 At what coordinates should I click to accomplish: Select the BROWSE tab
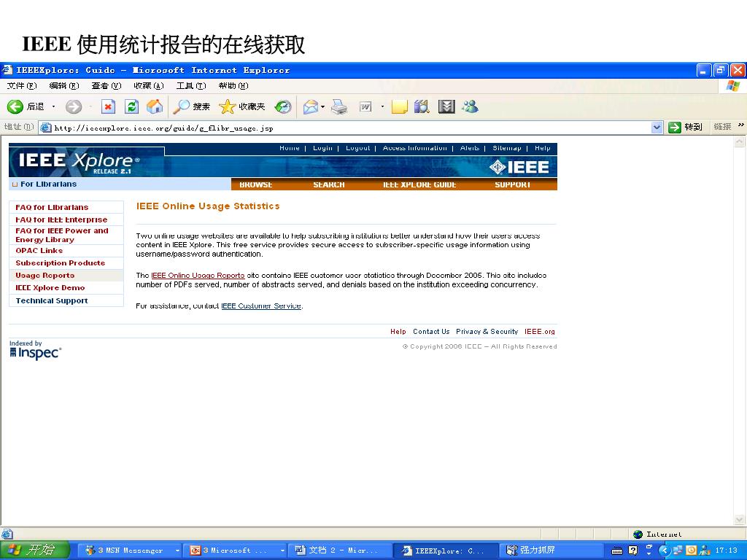[x=256, y=184]
